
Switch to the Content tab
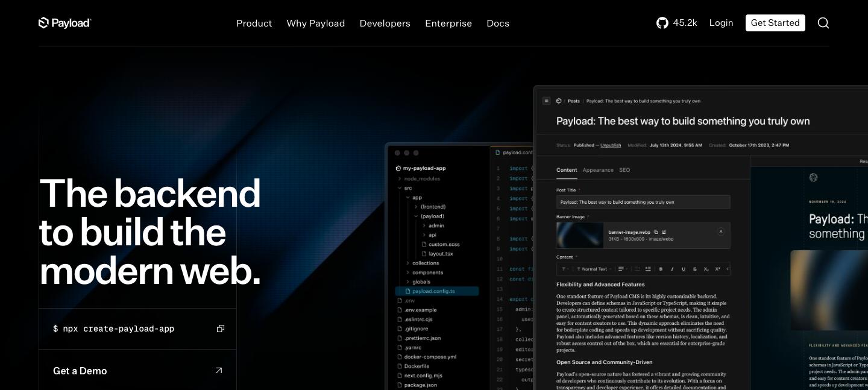point(567,170)
